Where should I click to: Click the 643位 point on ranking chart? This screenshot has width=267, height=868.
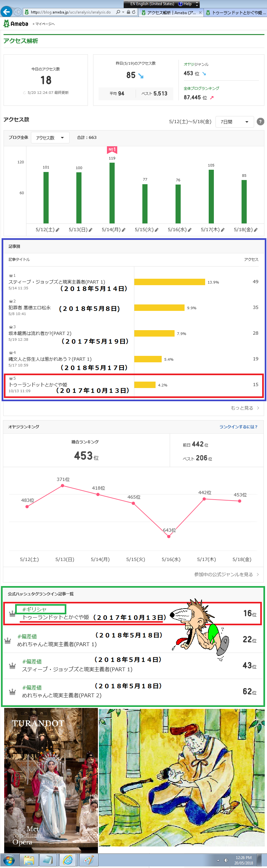[x=169, y=537]
